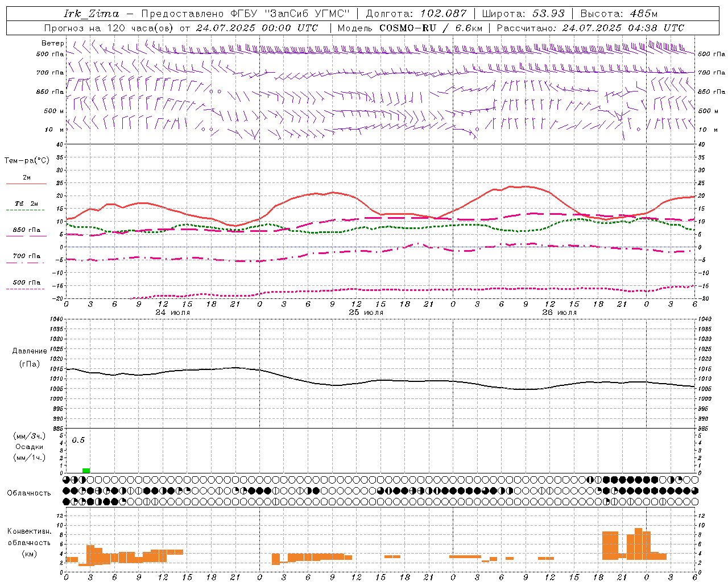This screenshot has height=582, width=728.
Task: Click "Прогноз на 120 часа(ов)" header text
Action: click(x=110, y=28)
